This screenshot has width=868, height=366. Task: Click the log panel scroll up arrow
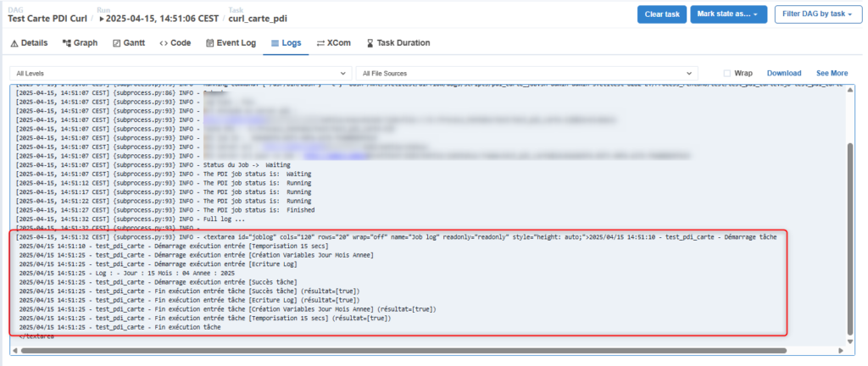850,90
